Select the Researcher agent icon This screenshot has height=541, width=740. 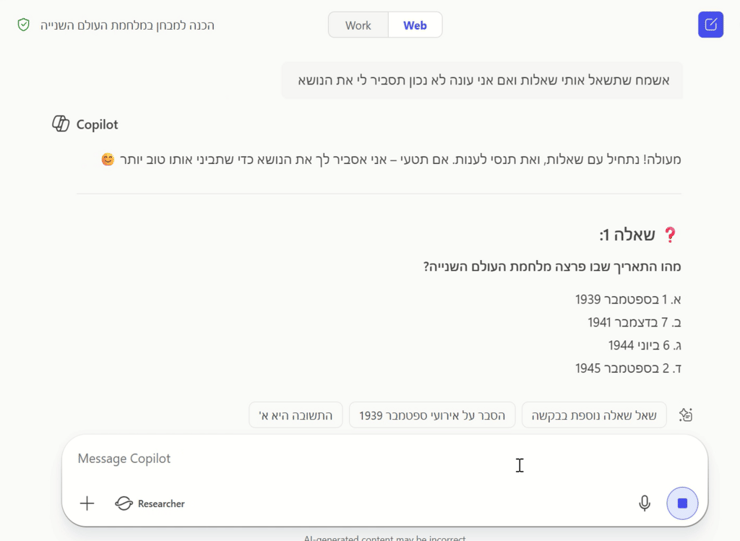[x=124, y=503]
